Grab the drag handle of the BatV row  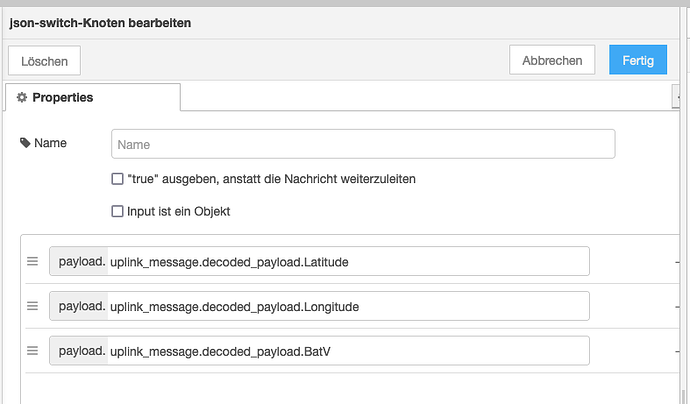pos(32,351)
